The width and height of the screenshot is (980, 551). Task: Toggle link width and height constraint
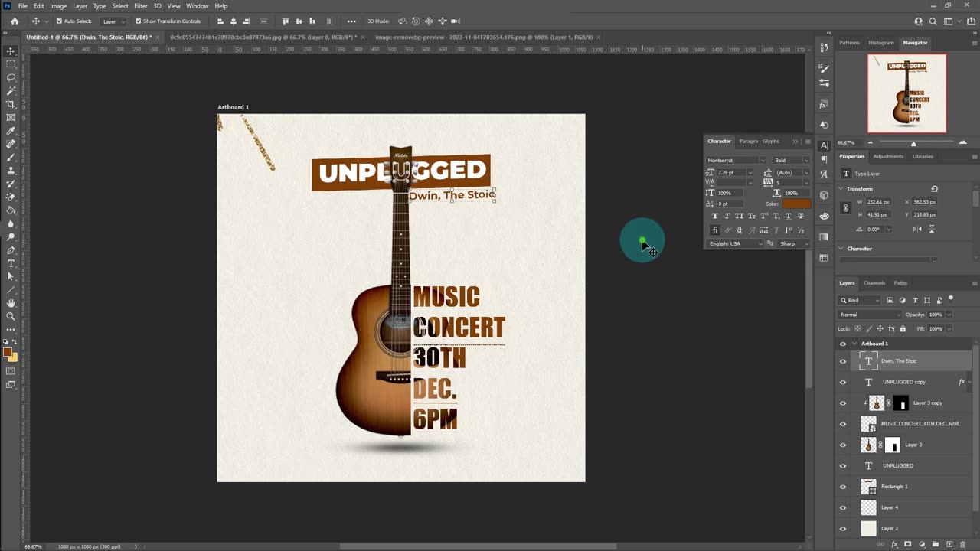(x=845, y=208)
